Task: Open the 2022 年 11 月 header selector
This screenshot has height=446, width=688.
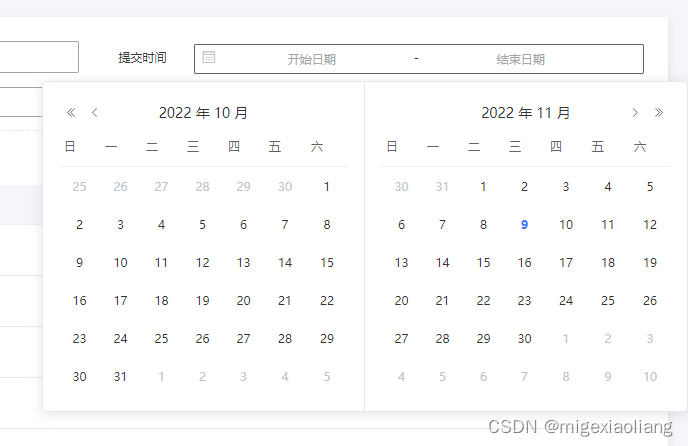Action: 526,113
